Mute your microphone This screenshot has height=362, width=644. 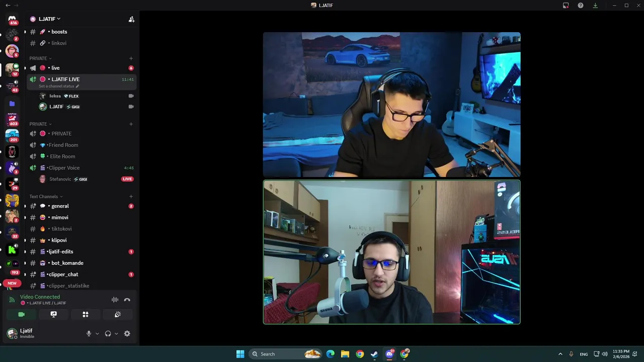click(x=89, y=333)
